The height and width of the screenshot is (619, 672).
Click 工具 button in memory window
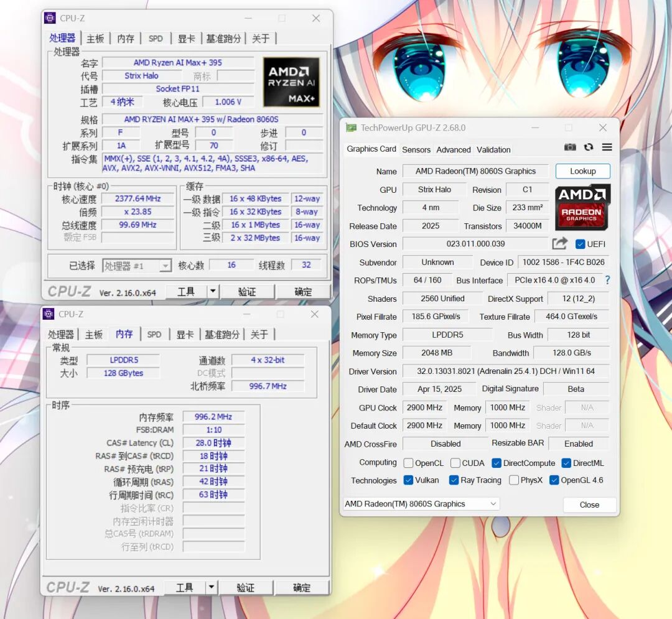click(x=185, y=587)
